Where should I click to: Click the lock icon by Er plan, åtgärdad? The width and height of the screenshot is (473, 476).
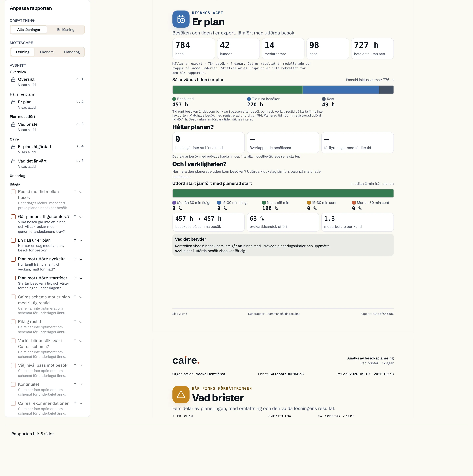(13, 147)
